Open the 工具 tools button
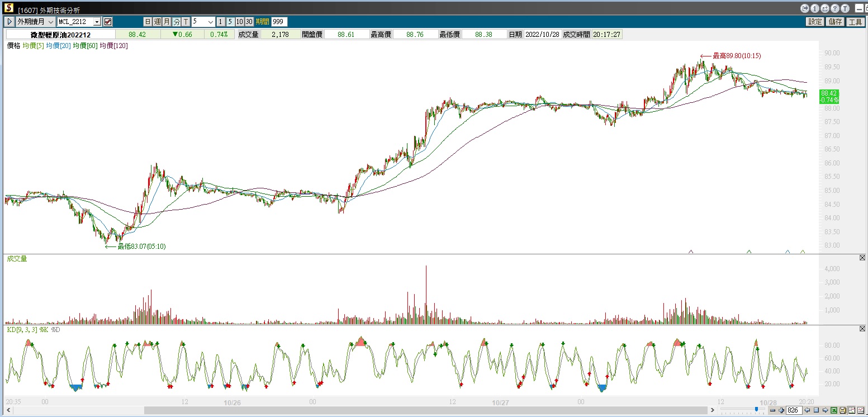868x417 pixels. click(855, 22)
